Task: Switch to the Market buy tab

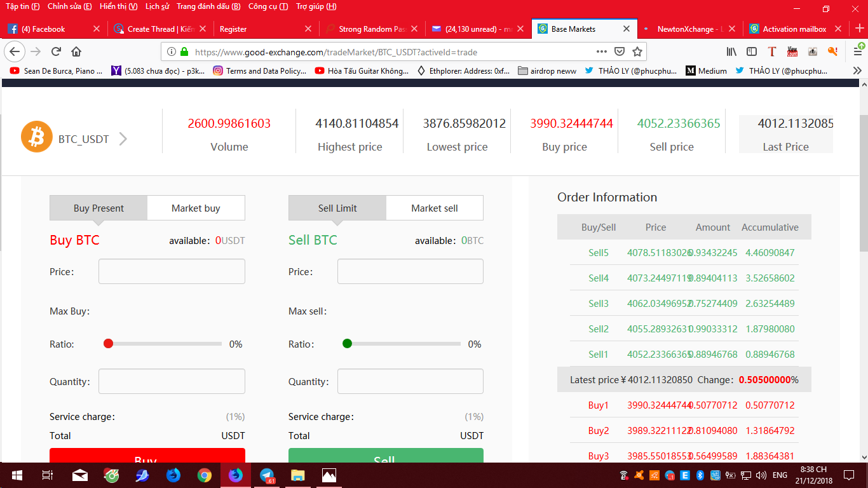Action: click(196, 208)
